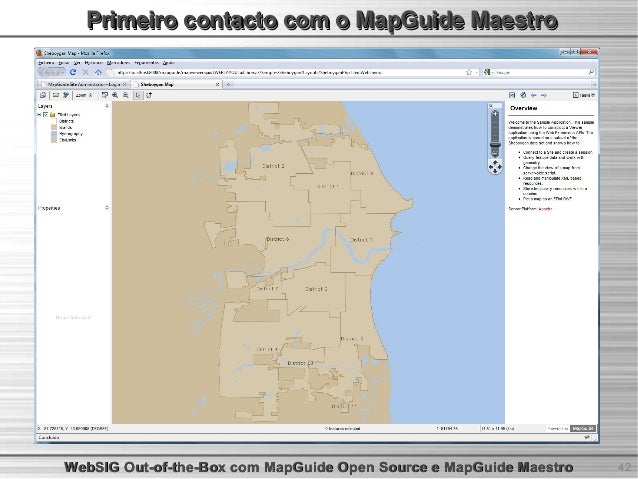Go forward in the task pane
Viewport: 638px width, 479px height.
coord(544,95)
